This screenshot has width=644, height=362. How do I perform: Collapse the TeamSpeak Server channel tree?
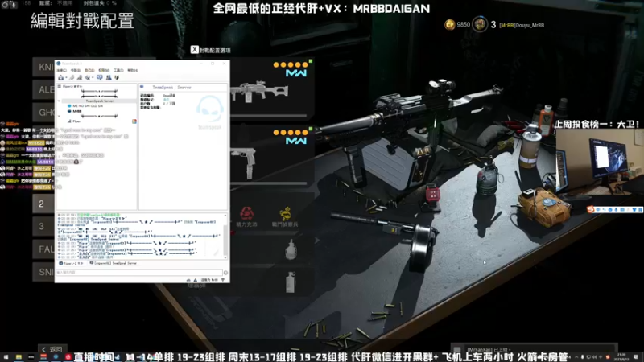(59, 101)
